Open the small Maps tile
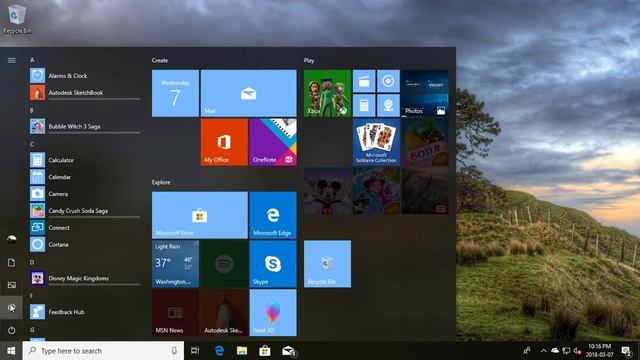Image resolution: width=640 pixels, height=360 pixels. pyautogui.click(x=389, y=106)
